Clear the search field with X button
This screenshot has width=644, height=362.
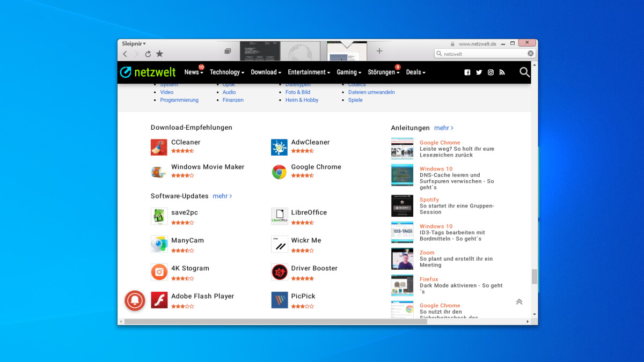(x=531, y=54)
